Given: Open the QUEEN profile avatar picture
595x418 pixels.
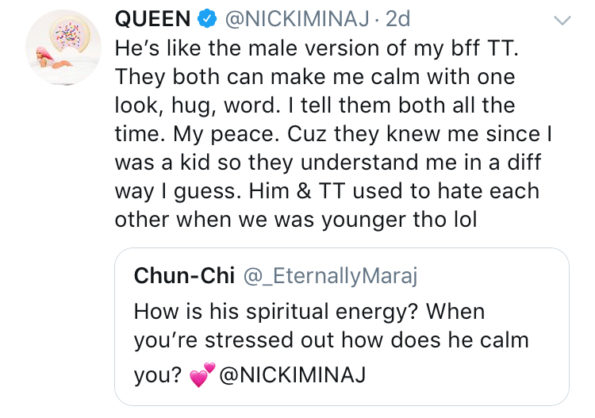Looking at the screenshot, I should (63, 47).
